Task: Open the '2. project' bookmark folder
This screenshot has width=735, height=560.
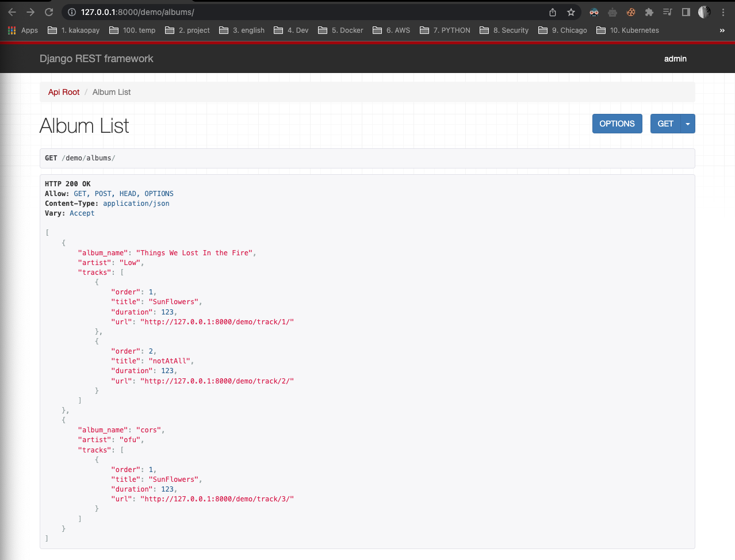Action: (187, 30)
